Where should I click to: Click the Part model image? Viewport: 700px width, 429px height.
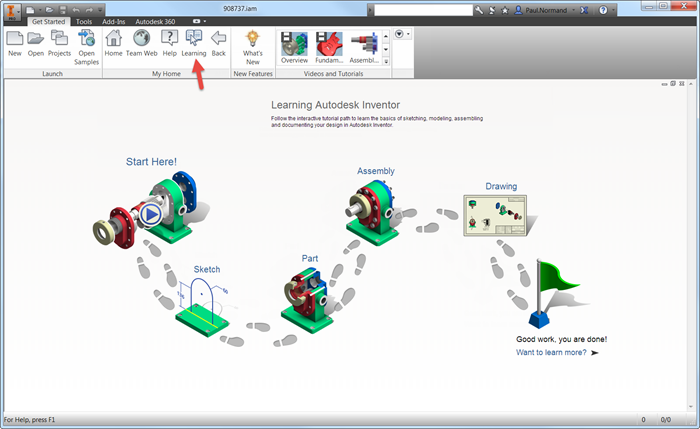coord(306,299)
